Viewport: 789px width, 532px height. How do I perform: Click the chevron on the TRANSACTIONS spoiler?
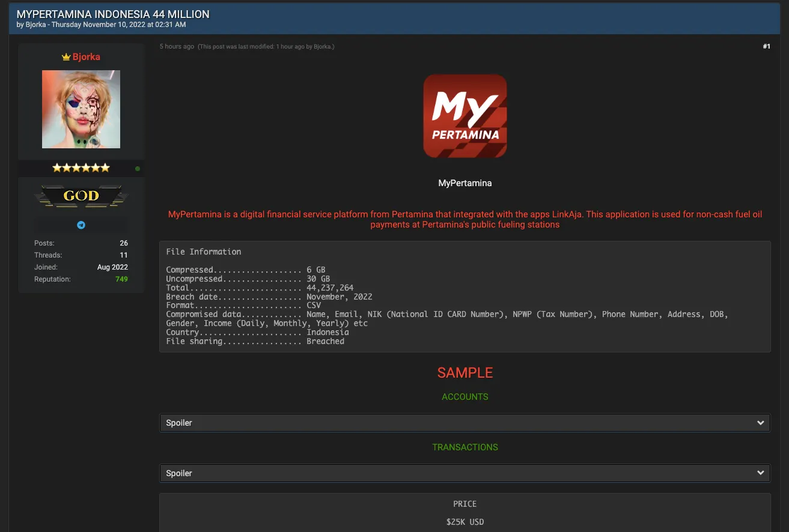point(761,473)
